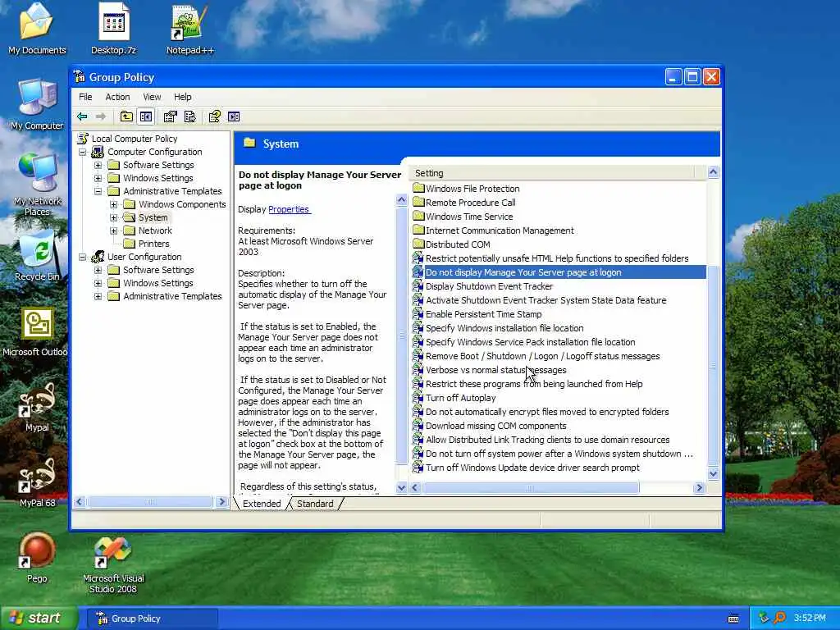The image size is (840, 630).
Task: Click the Properties toolbar icon
Action: [x=171, y=116]
